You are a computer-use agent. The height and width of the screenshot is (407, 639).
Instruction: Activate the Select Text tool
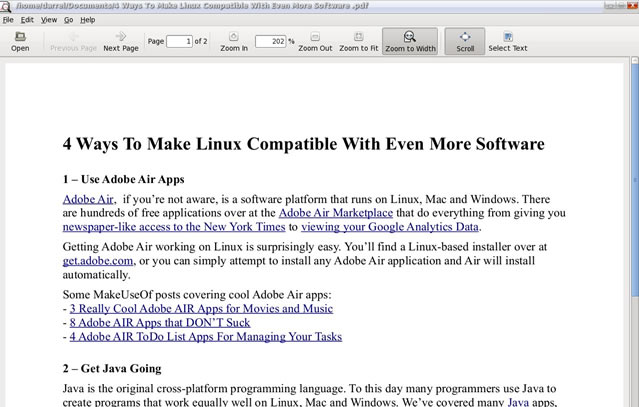tap(508, 42)
